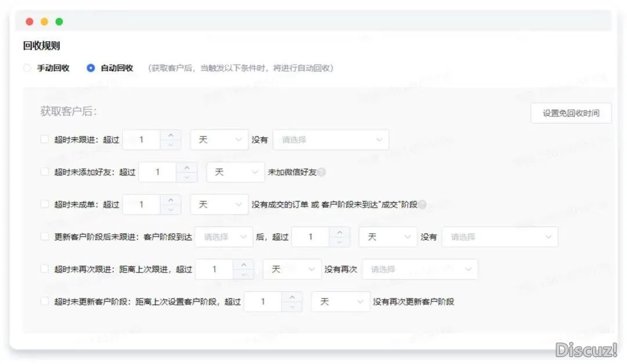Select the 手动回收 radio option

[27, 68]
